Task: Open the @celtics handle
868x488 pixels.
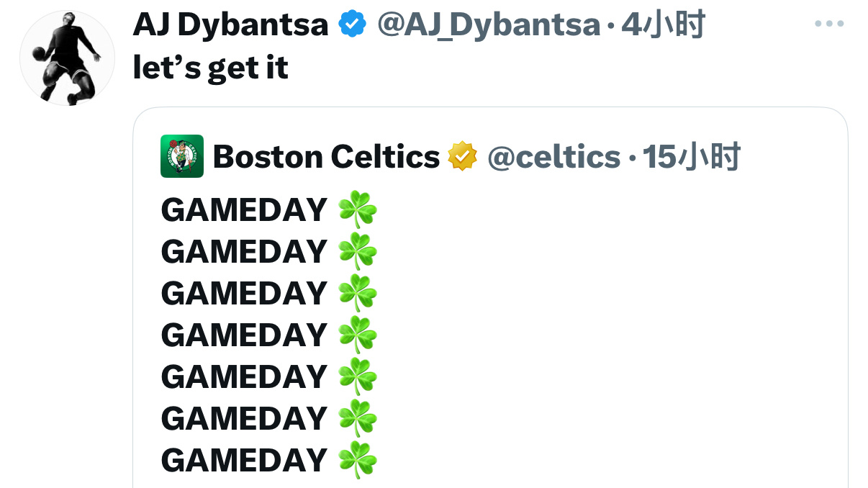Action: [553, 156]
